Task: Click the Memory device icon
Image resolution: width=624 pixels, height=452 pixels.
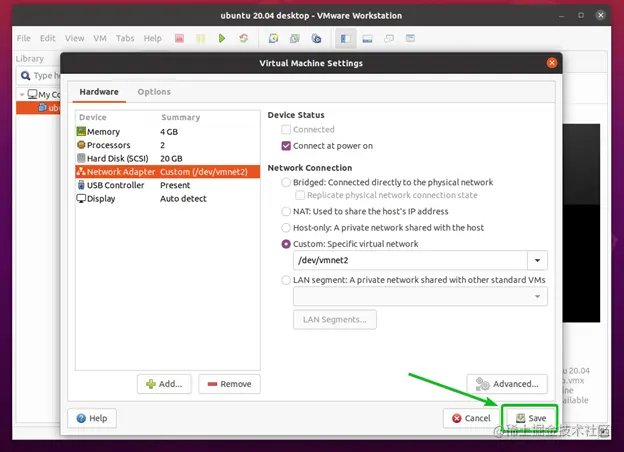Action: (x=81, y=131)
